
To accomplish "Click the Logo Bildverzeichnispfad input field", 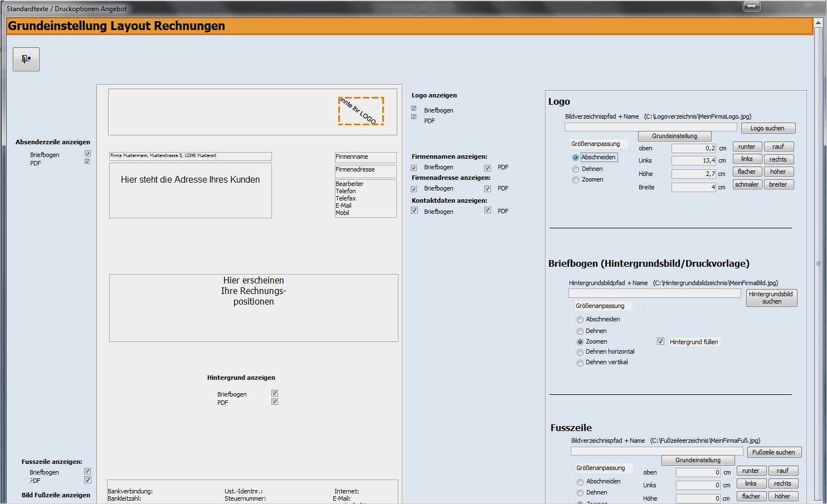I will [650, 128].
